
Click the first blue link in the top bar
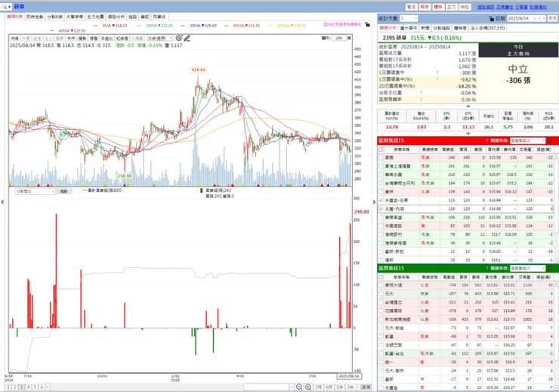click(x=486, y=7)
